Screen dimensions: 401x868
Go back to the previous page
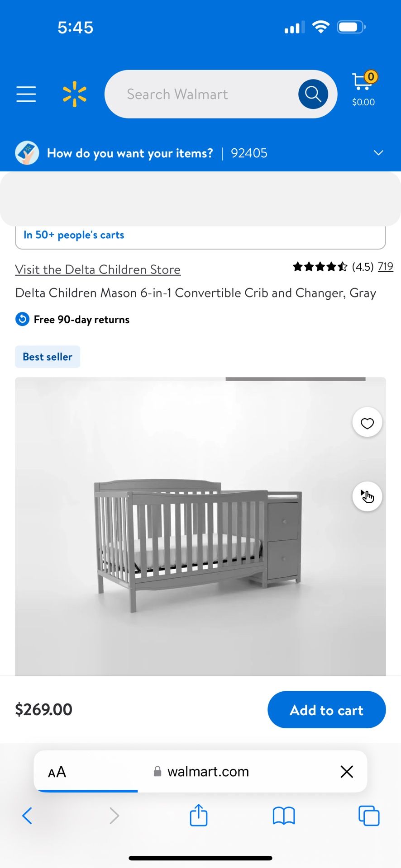click(x=27, y=816)
